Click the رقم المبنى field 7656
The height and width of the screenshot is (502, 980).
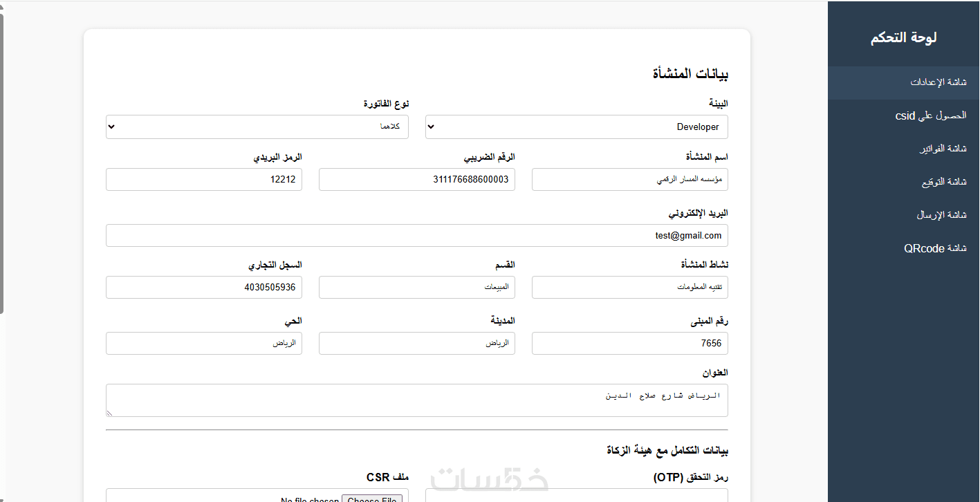coord(630,343)
